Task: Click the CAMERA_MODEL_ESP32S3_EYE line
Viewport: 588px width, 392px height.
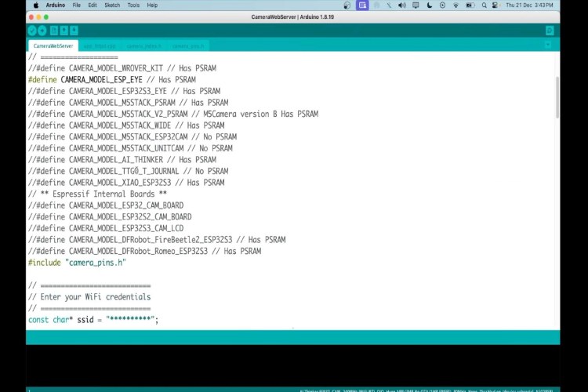Action: tap(124, 91)
